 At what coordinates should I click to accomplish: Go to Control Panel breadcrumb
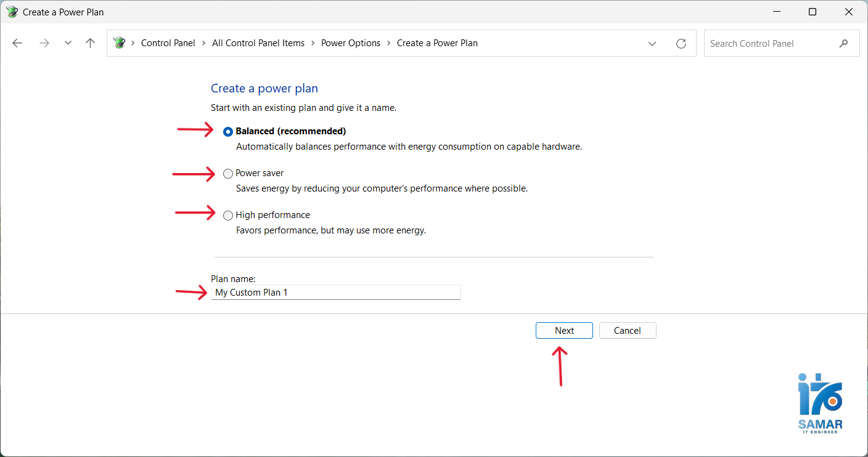coord(168,43)
